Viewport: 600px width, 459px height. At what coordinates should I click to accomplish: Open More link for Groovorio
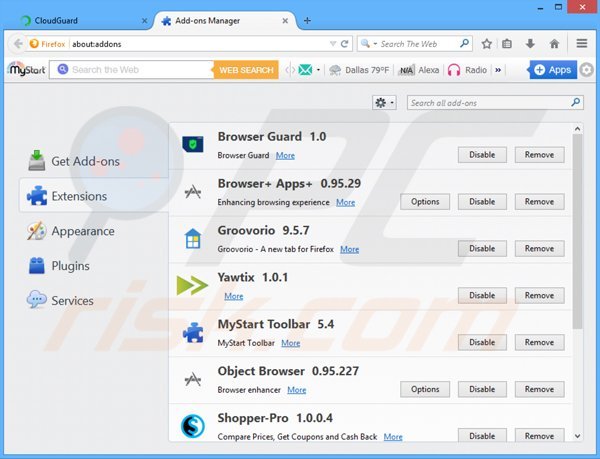(x=350, y=249)
